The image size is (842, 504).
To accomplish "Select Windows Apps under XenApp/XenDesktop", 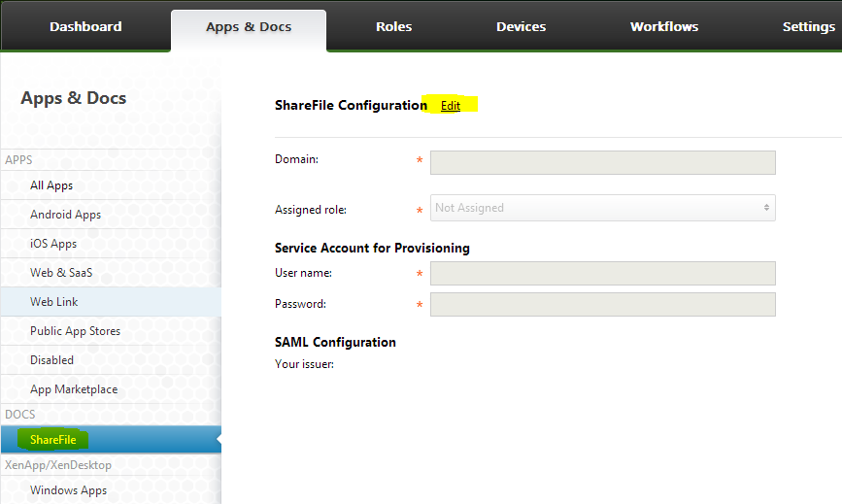I will pos(68,490).
